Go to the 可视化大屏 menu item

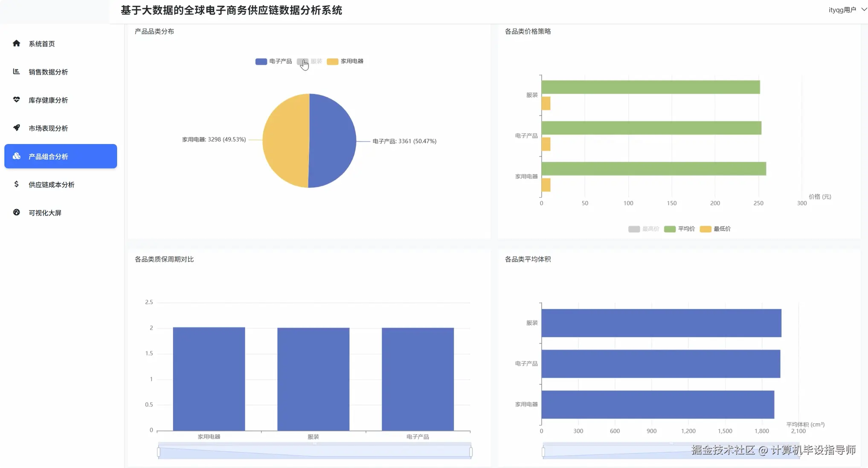pos(45,213)
